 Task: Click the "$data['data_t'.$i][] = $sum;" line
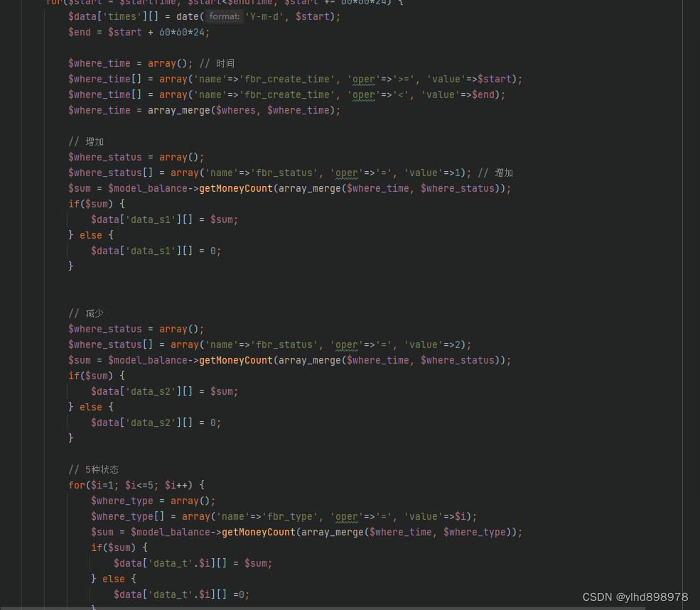tap(193, 563)
